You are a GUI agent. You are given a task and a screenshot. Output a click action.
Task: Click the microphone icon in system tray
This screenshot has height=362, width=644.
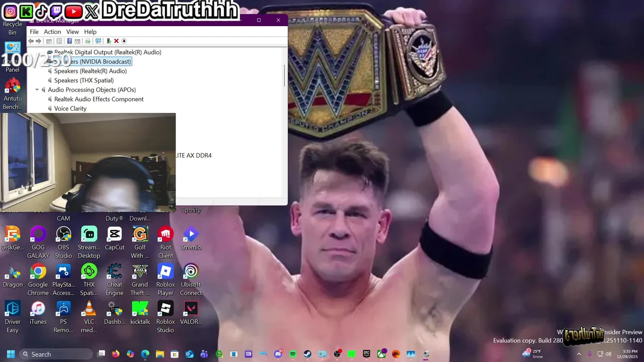click(590, 354)
